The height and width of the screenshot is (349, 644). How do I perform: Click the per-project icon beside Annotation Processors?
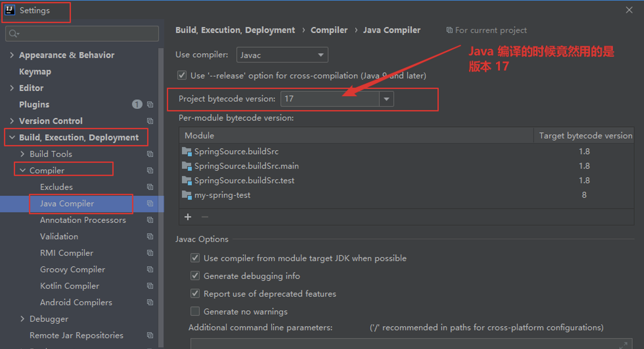tap(150, 220)
